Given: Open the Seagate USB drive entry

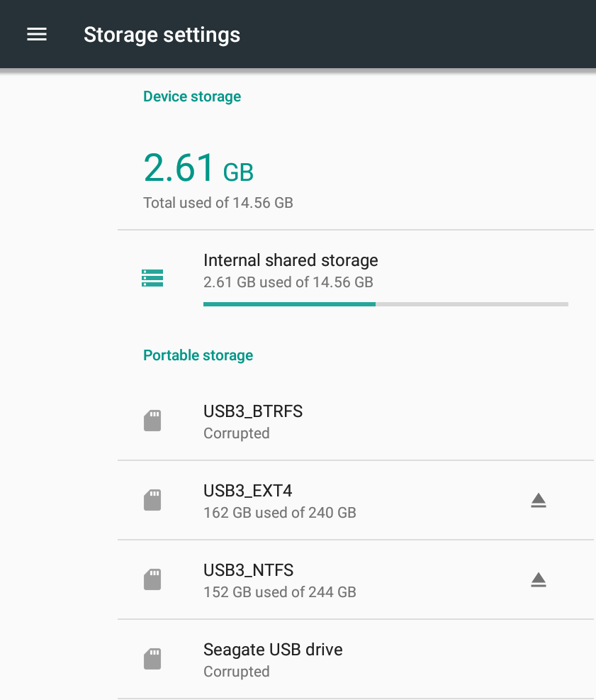Looking at the screenshot, I should click(x=356, y=660).
